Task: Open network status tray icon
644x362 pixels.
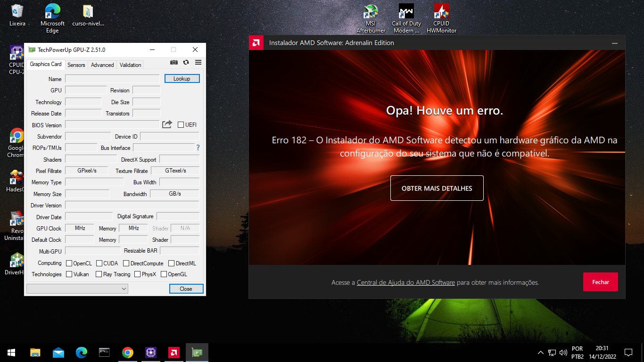Action: [x=552, y=353]
